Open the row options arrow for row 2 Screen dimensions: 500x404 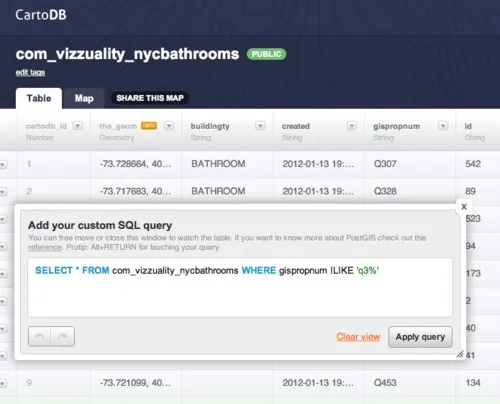tap(3, 192)
